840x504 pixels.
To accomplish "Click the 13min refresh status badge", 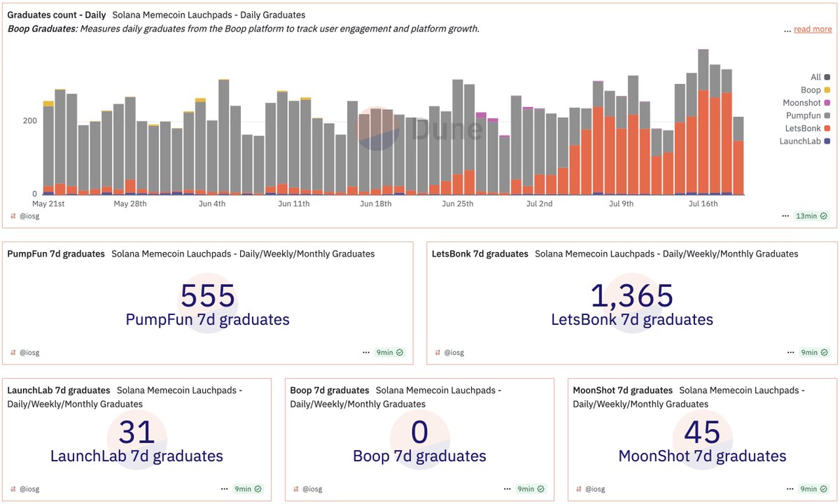I will point(812,216).
